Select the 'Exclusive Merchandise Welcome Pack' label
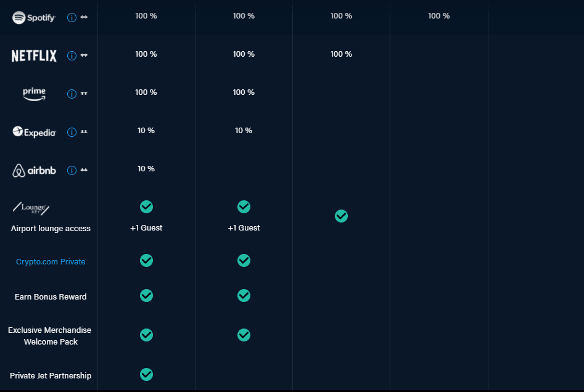This screenshot has width=584, height=392. pos(50,336)
